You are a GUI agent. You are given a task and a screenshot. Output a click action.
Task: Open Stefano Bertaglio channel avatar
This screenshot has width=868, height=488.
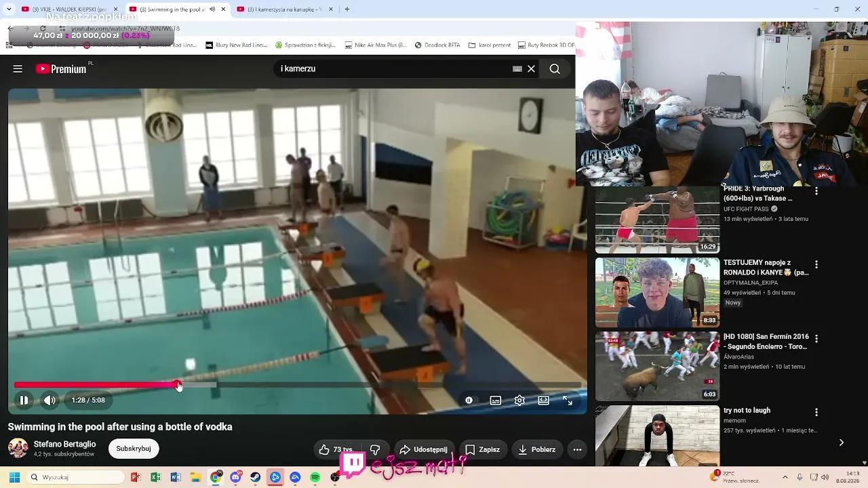18,448
